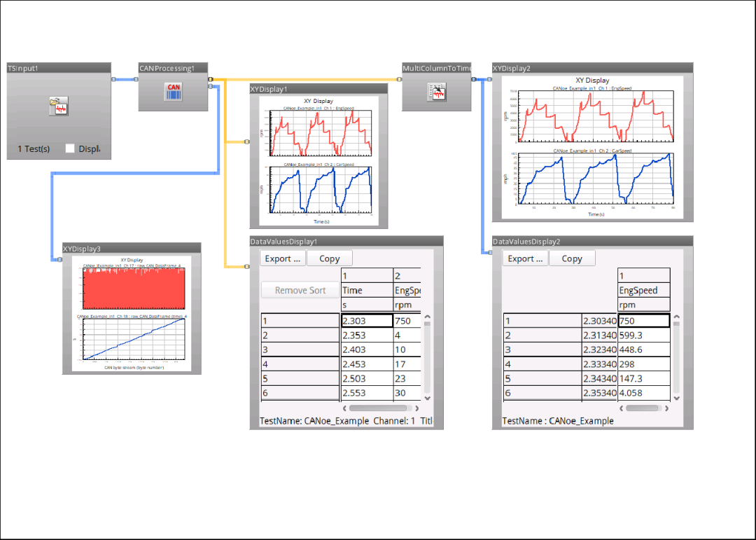Click scroll-up arrow in DataValuesDisplay1 table
Image resolution: width=756 pixels, height=540 pixels.
point(427,317)
